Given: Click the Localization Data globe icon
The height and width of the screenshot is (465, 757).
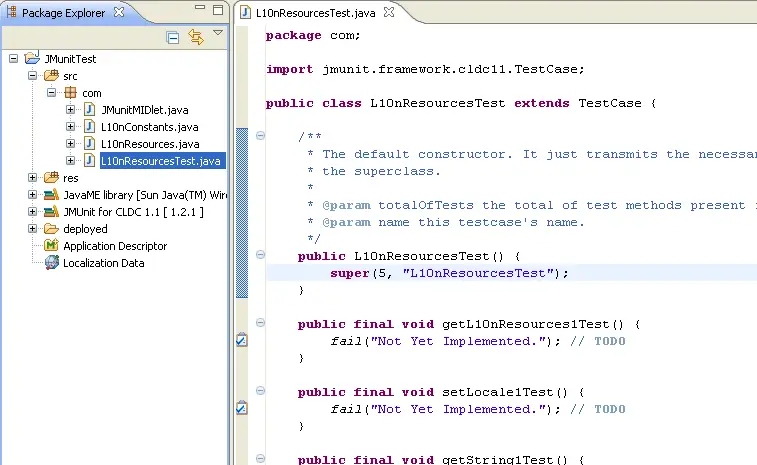Looking at the screenshot, I should click(x=51, y=263).
